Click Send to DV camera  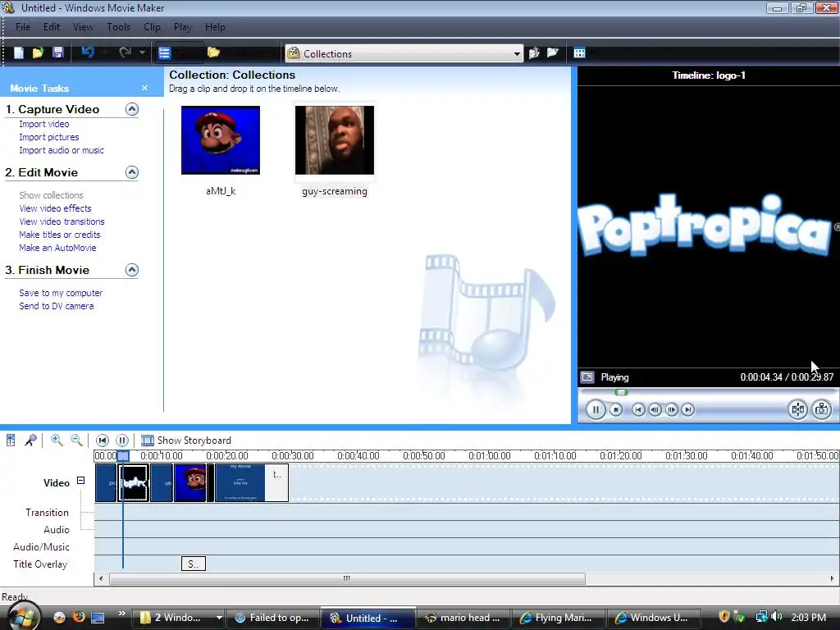click(57, 307)
